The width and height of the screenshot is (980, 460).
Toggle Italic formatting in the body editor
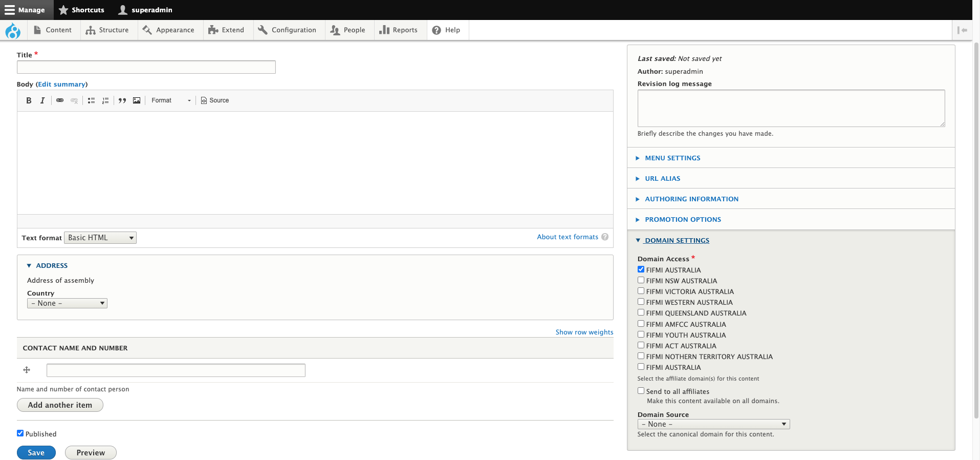tap(42, 100)
